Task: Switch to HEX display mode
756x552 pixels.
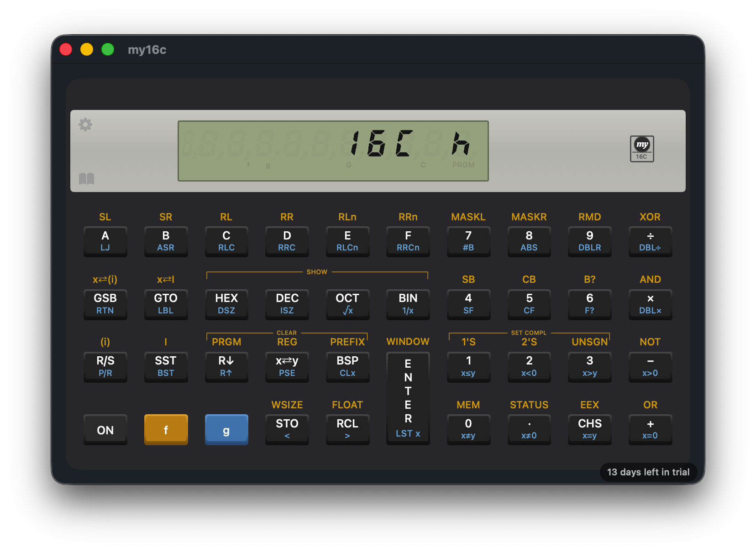Action: coord(226,304)
